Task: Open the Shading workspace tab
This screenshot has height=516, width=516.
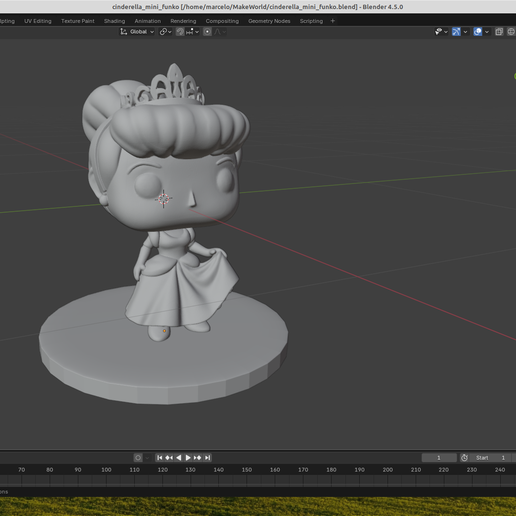Action: click(114, 21)
